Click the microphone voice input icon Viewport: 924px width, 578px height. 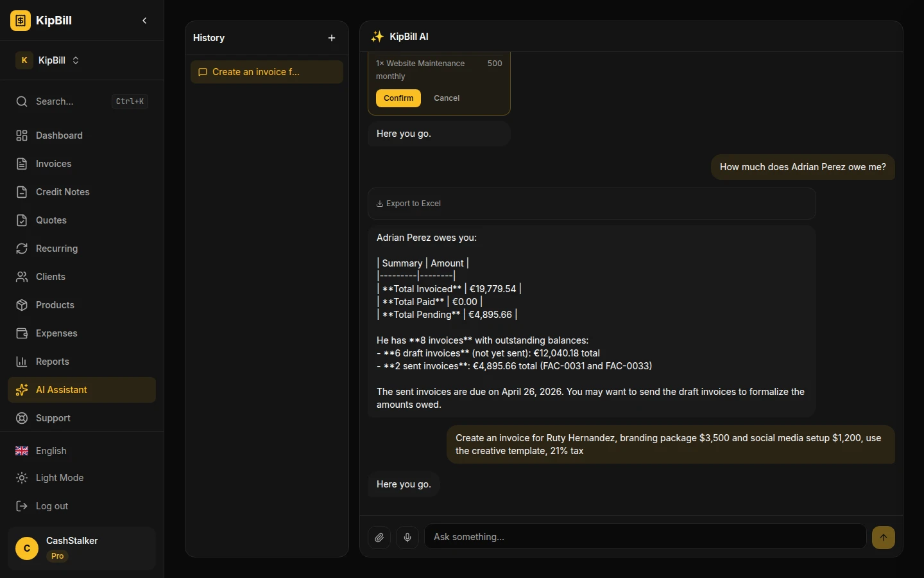click(x=407, y=538)
